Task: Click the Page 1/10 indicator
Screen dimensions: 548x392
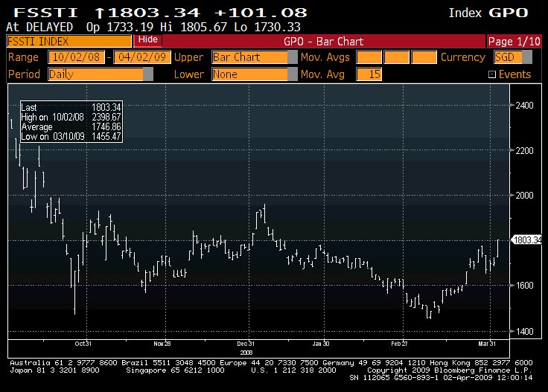Action: pyautogui.click(x=514, y=42)
